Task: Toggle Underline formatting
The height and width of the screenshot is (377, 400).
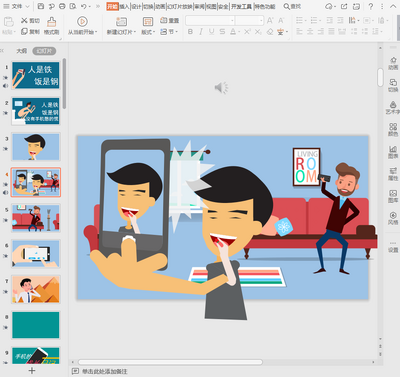Action: point(211,32)
